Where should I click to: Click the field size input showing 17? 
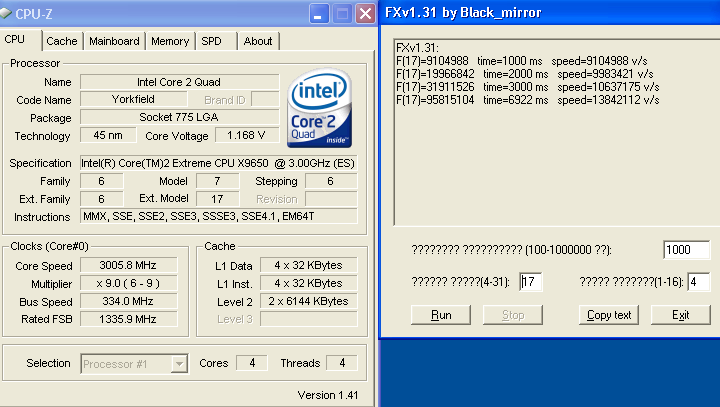531,282
